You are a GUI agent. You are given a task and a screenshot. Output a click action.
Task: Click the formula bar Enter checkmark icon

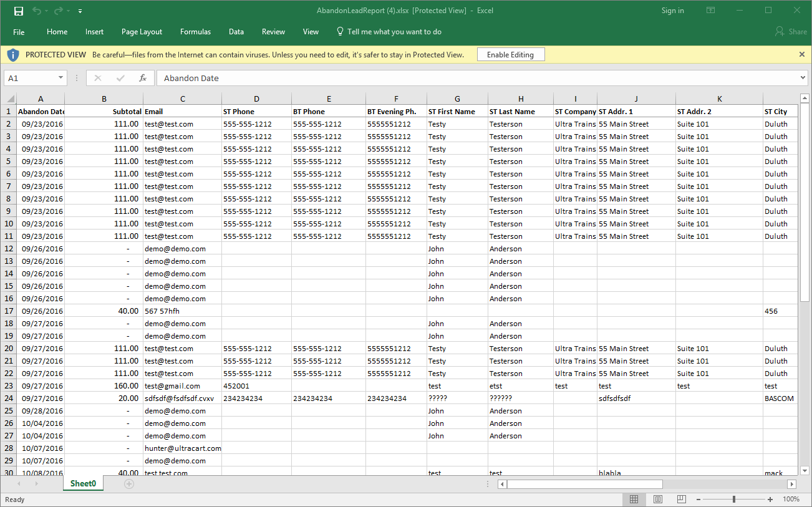click(120, 78)
